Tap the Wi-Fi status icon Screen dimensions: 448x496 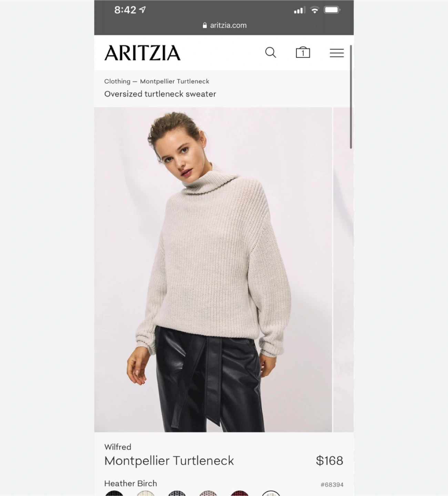pos(314,10)
